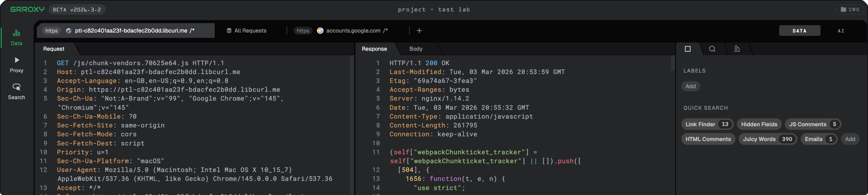Open the Body tab in response pane
The image size is (868, 195).
pos(415,49)
